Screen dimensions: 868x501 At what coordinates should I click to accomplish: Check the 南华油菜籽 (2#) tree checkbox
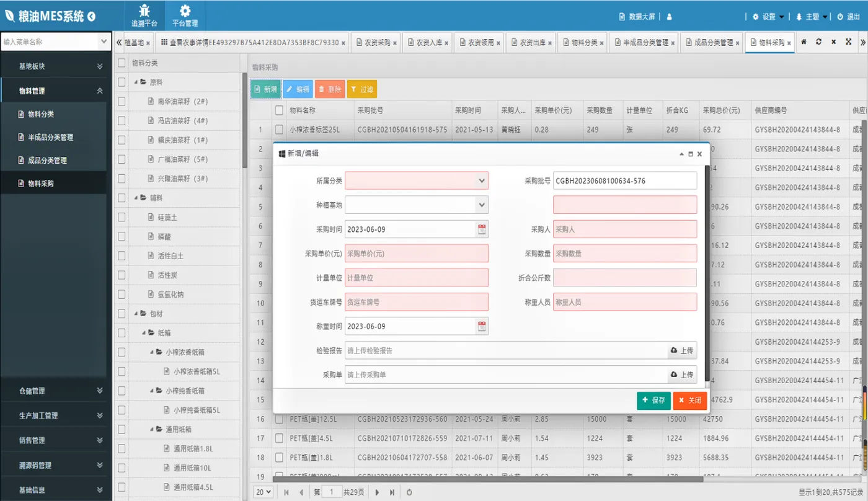122,101
